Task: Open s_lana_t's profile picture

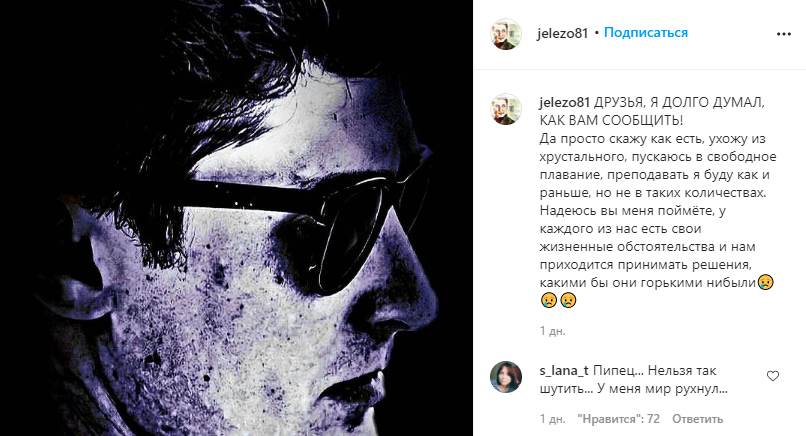Action: (506, 377)
